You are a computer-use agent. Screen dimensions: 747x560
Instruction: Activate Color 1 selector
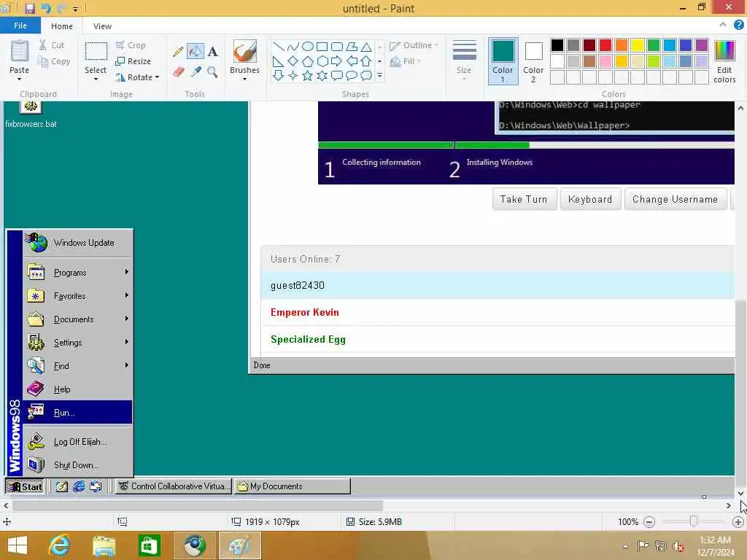click(503, 61)
